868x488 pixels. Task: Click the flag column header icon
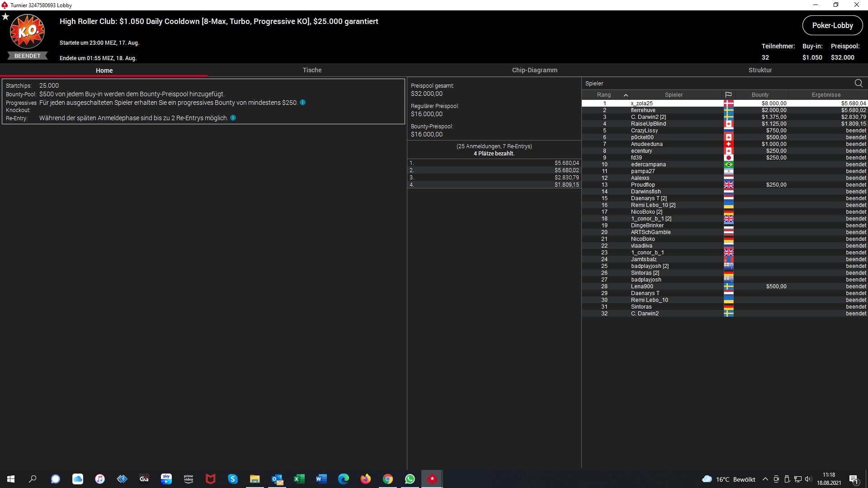point(728,95)
